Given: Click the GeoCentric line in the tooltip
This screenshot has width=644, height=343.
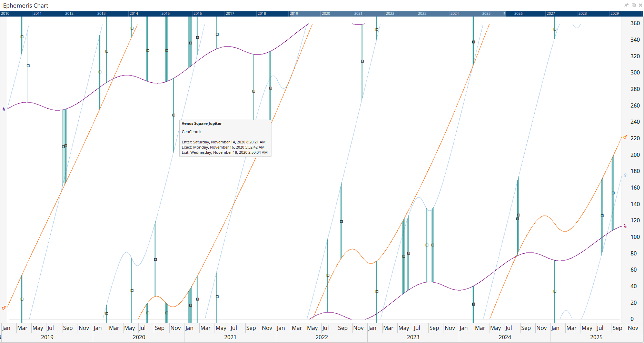Looking at the screenshot, I should pos(192,132).
